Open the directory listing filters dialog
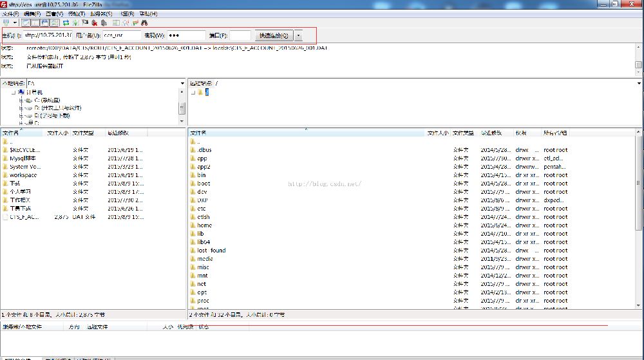This screenshot has height=360, width=644. tap(116, 23)
